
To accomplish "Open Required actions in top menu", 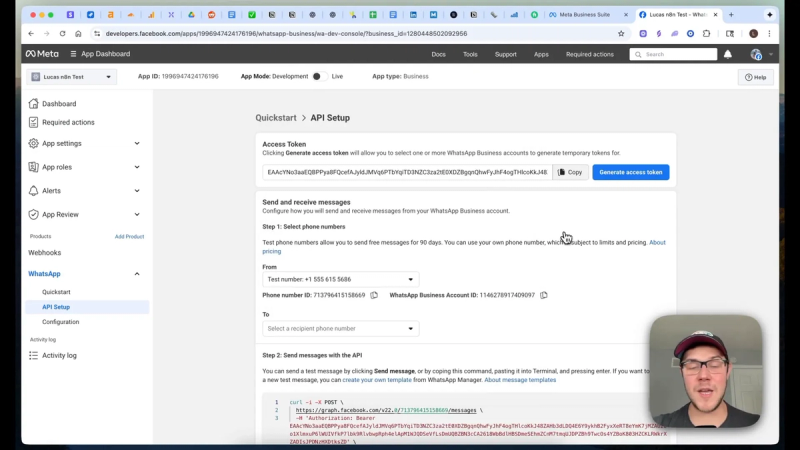I will tap(589, 54).
